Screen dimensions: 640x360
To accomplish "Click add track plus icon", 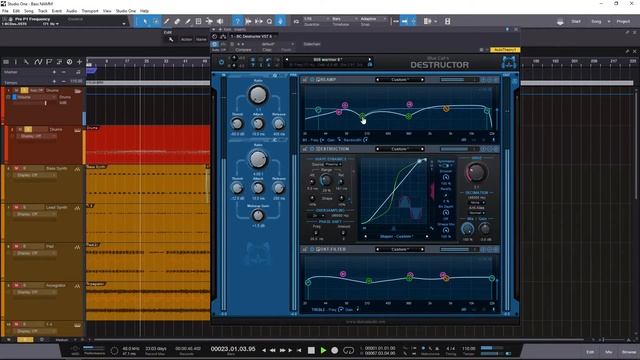I will pyautogui.click(x=80, y=62).
